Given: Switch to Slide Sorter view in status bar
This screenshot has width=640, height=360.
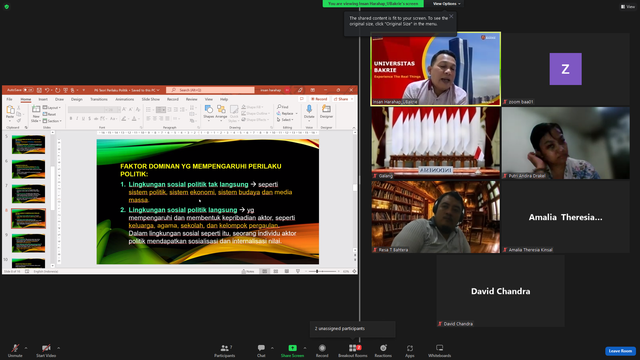Looking at the screenshot, I should pos(276,271).
